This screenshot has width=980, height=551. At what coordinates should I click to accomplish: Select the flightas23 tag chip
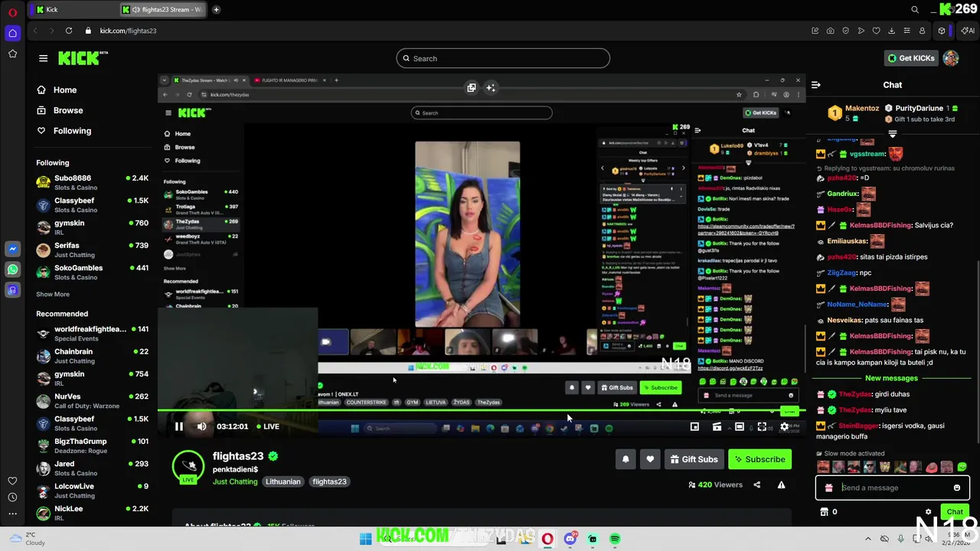[329, 481]
